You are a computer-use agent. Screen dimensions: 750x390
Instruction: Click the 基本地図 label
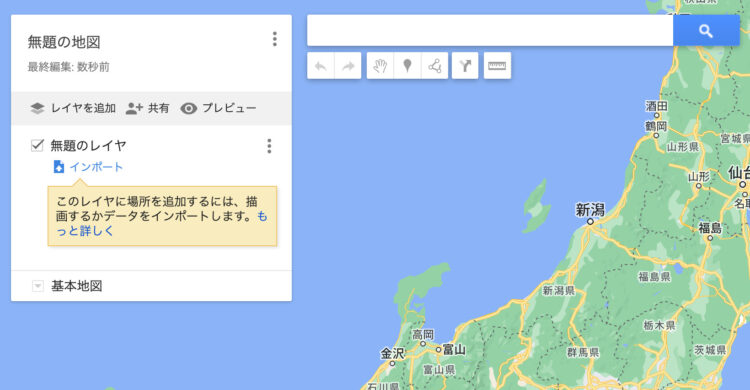click(77, 286)
